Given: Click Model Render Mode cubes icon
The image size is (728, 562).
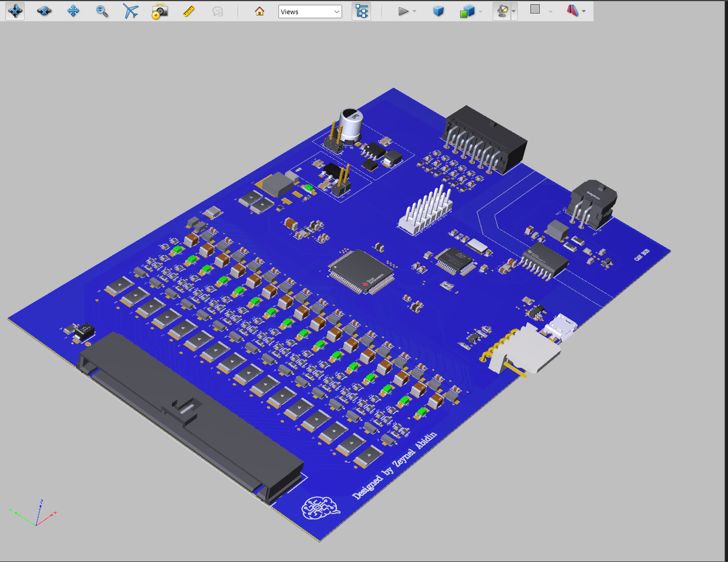Looking at the screenshot, I should point(467,11).
